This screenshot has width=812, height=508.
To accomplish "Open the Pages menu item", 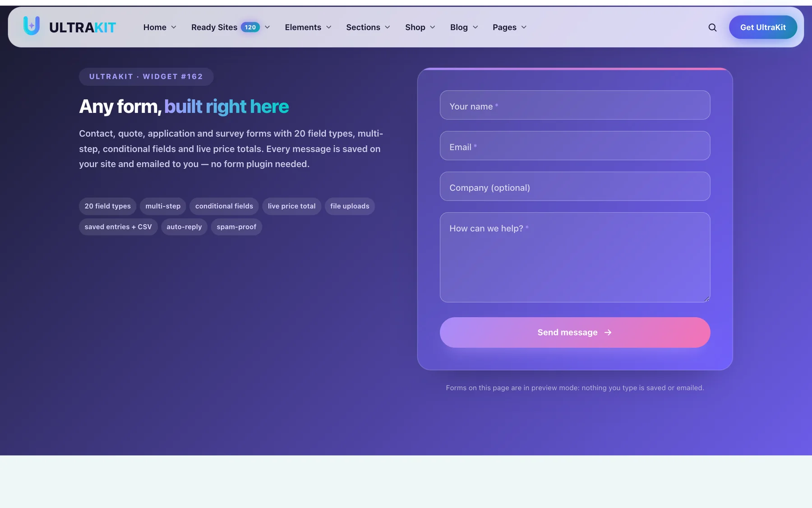I will click(504, 28).
